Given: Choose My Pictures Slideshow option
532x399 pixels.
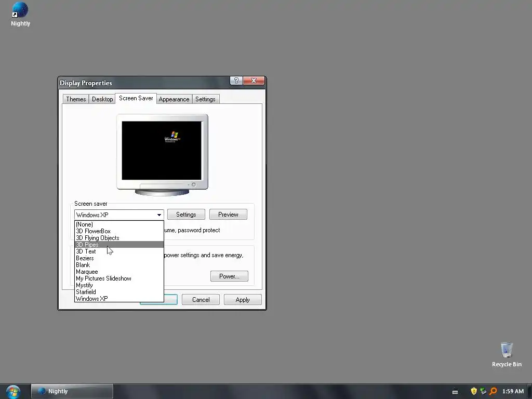Looking at the screenshot, I should (119, 278).
